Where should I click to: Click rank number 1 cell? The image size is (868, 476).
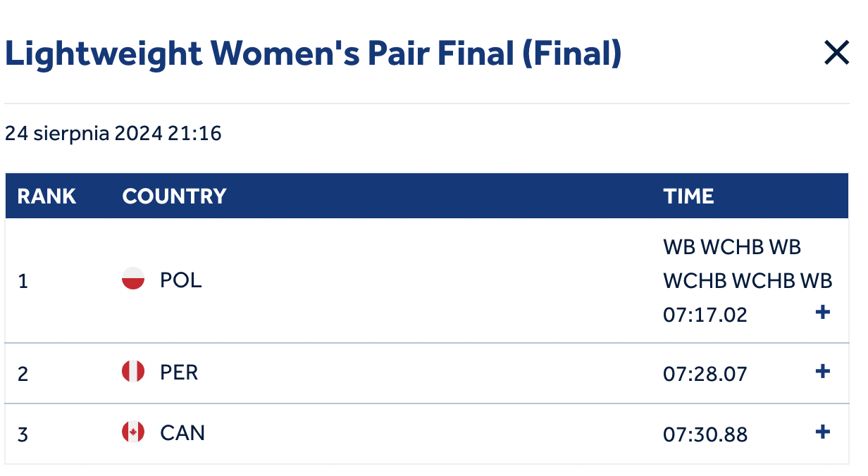tap(23, 281)
